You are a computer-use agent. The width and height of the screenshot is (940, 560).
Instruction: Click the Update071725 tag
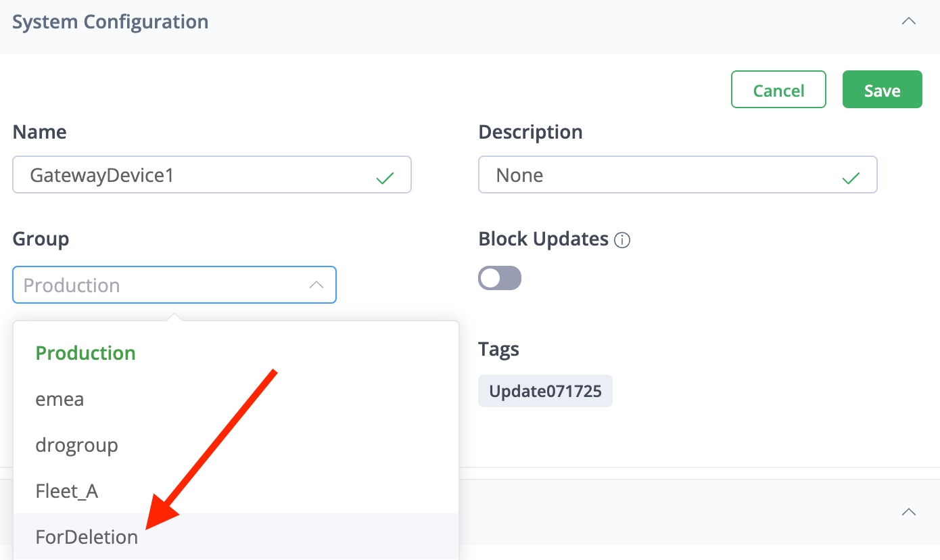coord(545,391)
